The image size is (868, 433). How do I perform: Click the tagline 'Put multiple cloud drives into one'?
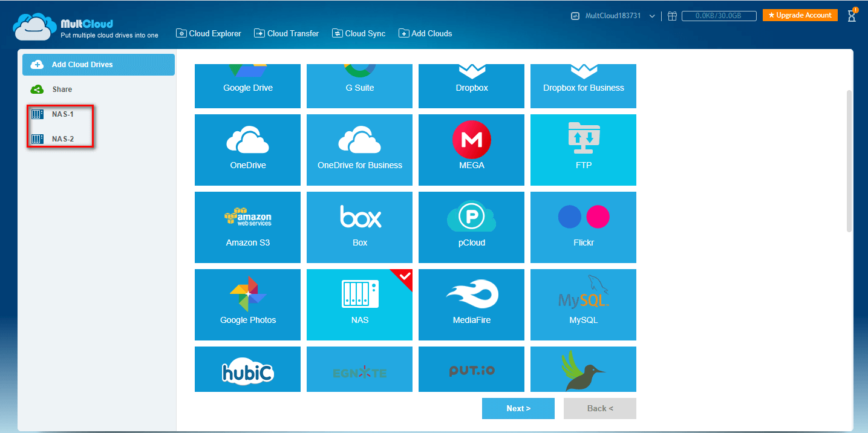click(109, 35)
